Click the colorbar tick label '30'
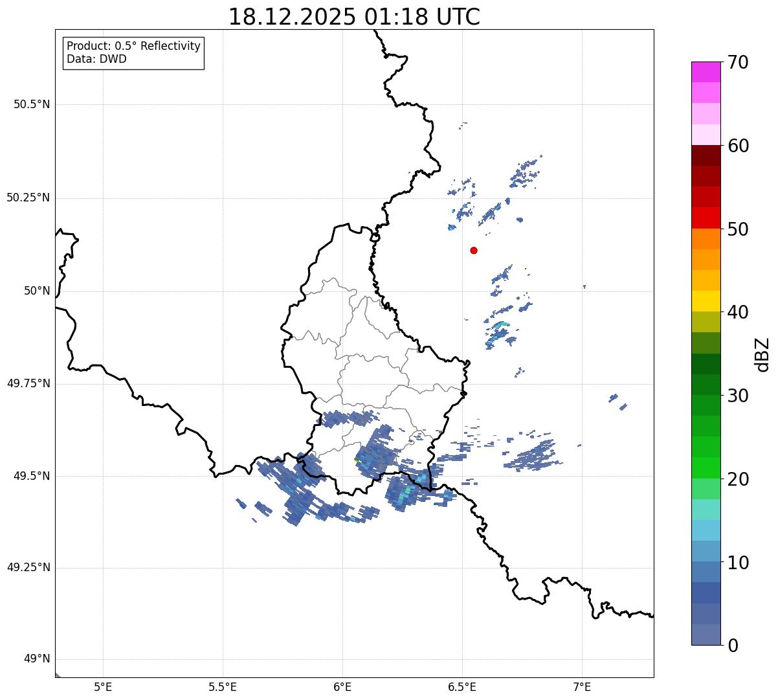The image size is (778, 700). 739,396
